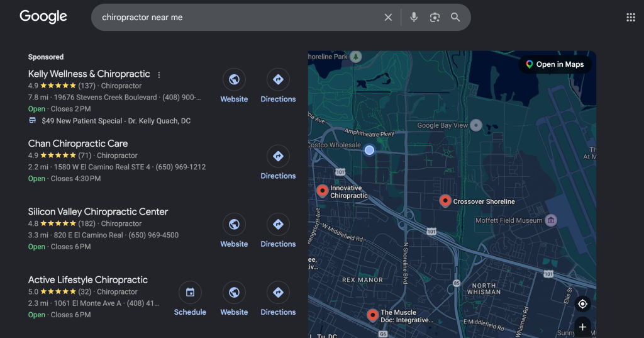This screenshot has height=338, width=644.
Task: Start voice search with the microphone icon
Action: tap(414, 17)
